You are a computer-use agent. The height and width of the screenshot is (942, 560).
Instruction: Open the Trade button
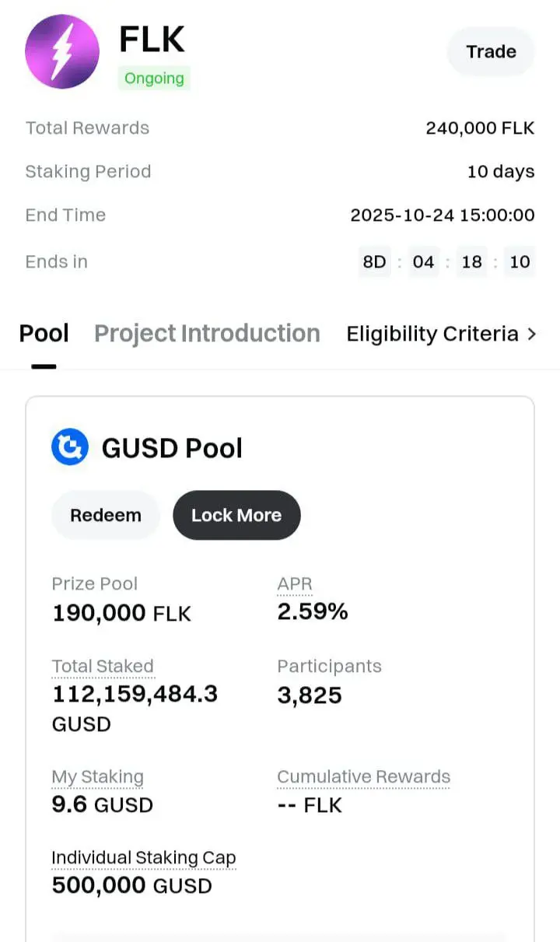(x=491, y=51)
